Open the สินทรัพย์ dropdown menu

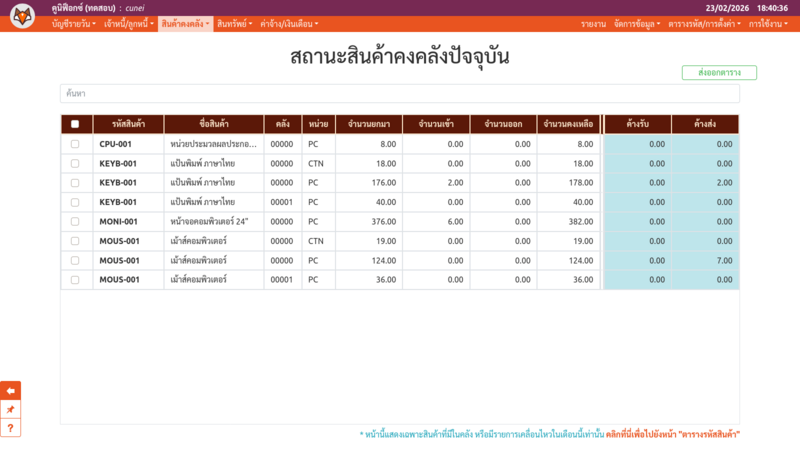[x=234, y=24]
